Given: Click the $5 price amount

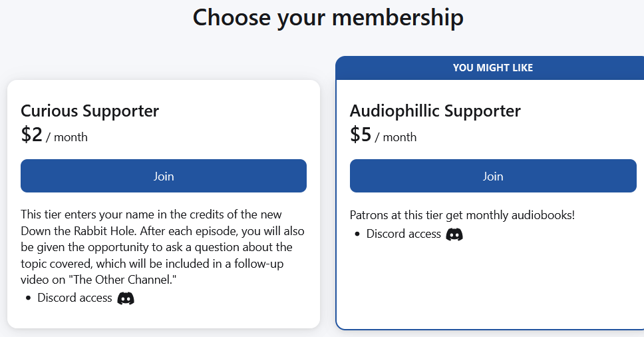Looking at the screenshot, I should point(361,135).
